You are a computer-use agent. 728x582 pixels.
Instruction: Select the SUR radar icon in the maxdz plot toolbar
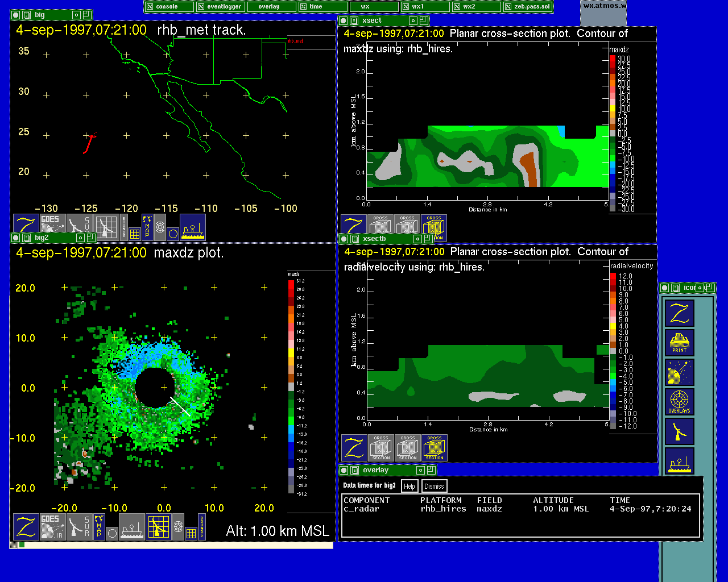[x=79, y=527]
